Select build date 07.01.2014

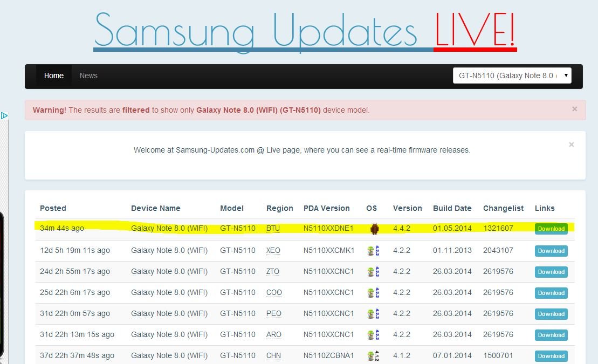(x=452, y=355)
